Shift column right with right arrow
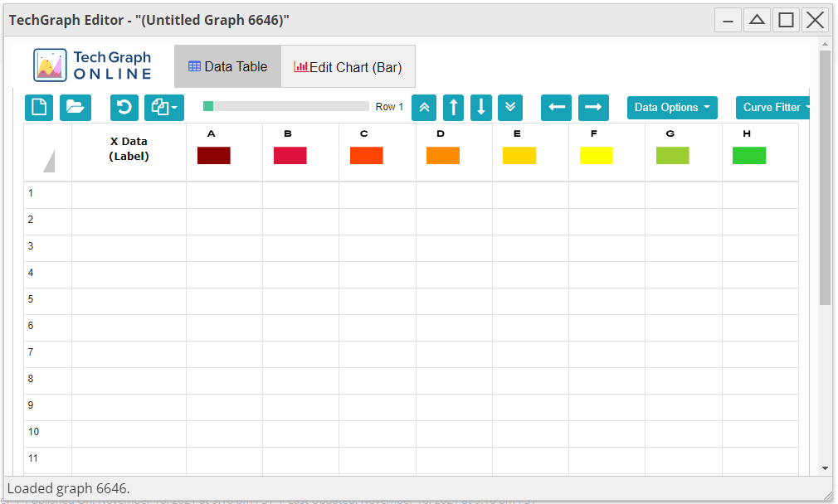Image resolution: width=838 pixels, height=504 pixels. point(593,108)
